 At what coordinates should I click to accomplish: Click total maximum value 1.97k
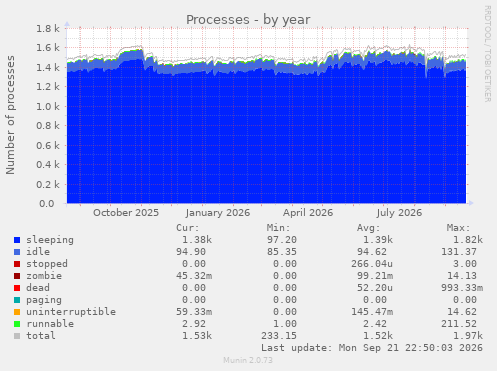point(468,336)
